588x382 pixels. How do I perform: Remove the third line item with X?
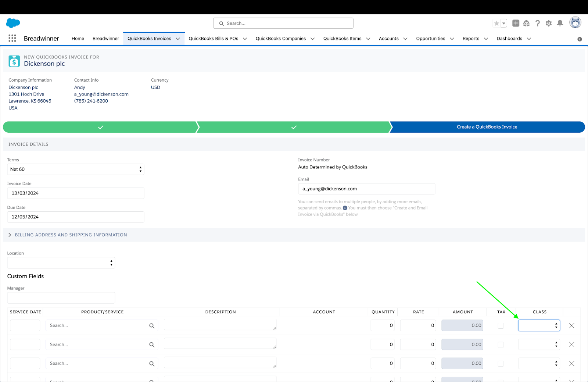571,364
